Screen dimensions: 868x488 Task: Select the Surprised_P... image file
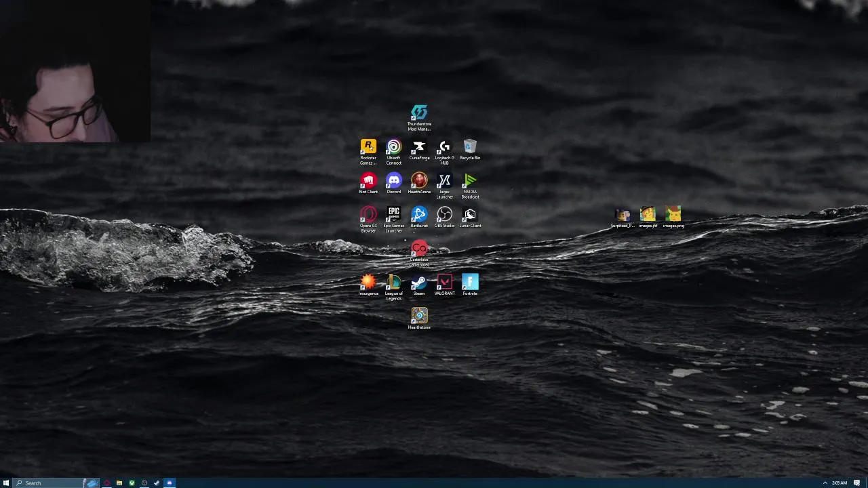(623, 218)
